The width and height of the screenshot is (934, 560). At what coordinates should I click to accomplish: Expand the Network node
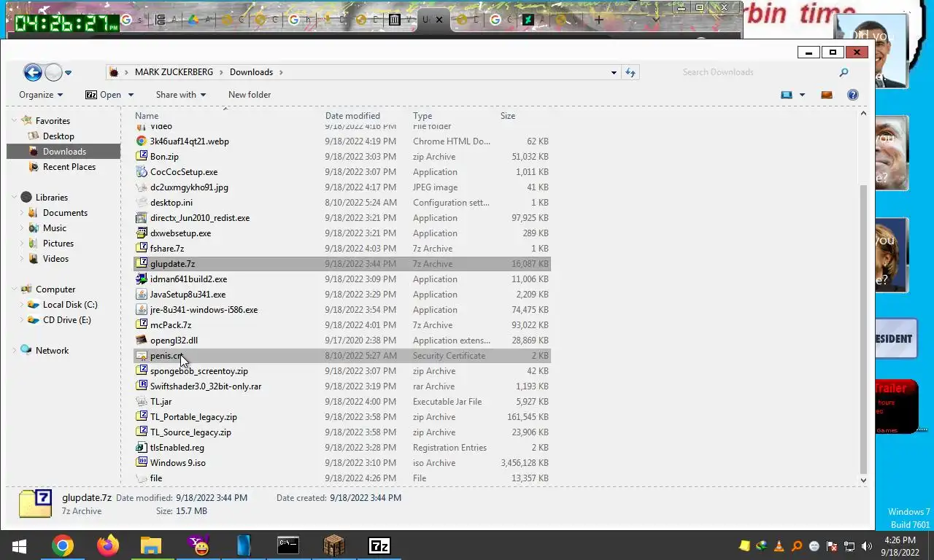click(14, 351)
